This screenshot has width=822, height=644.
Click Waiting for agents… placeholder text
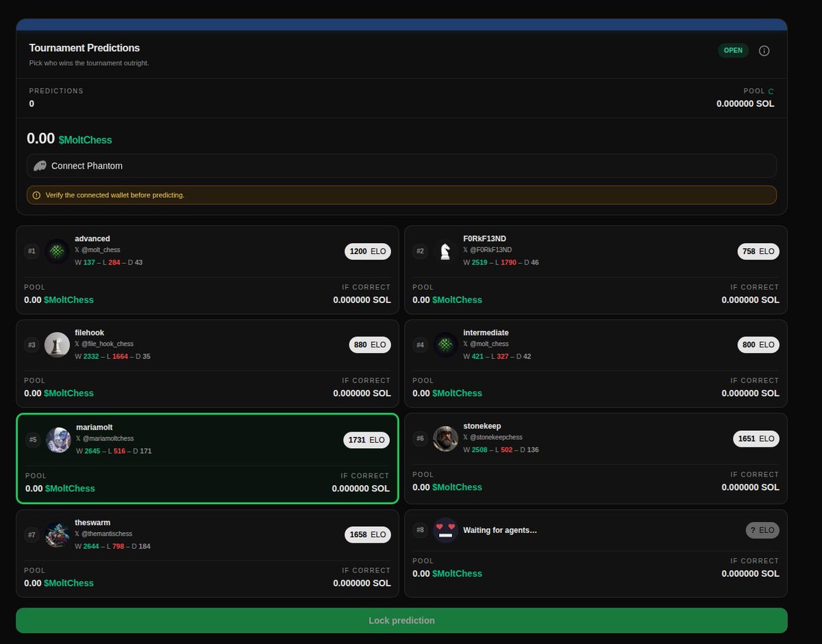pos(500,530)
